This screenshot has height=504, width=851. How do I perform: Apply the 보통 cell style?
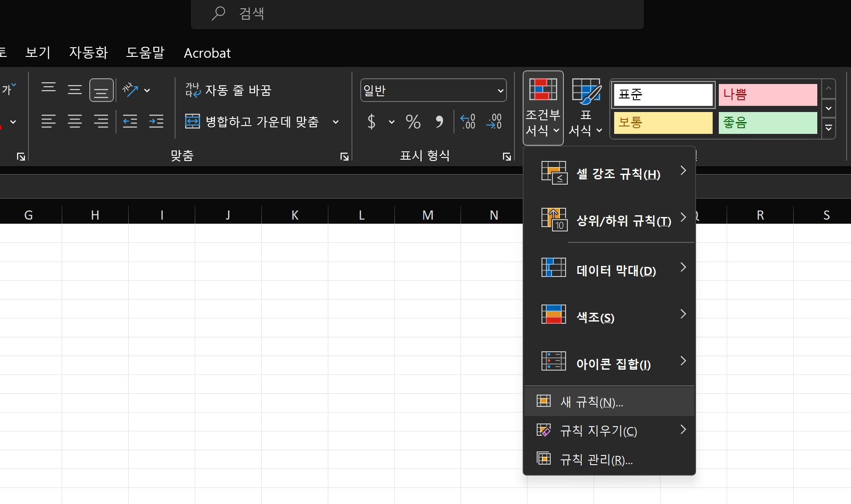663,122
